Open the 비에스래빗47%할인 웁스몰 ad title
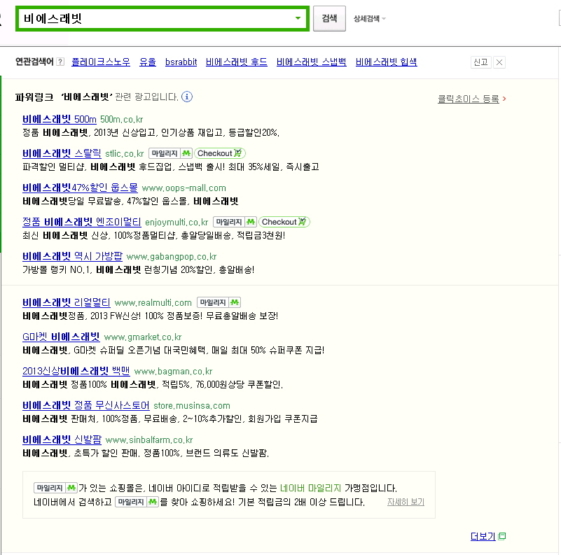Viewport: 561px width, 555px height. [x=80, y=188]
